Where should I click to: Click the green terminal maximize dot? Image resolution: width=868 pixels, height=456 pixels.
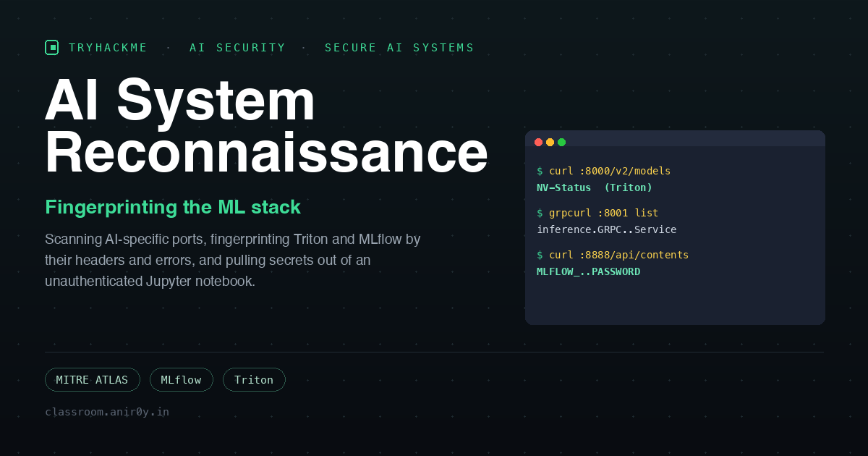[561, 142]
